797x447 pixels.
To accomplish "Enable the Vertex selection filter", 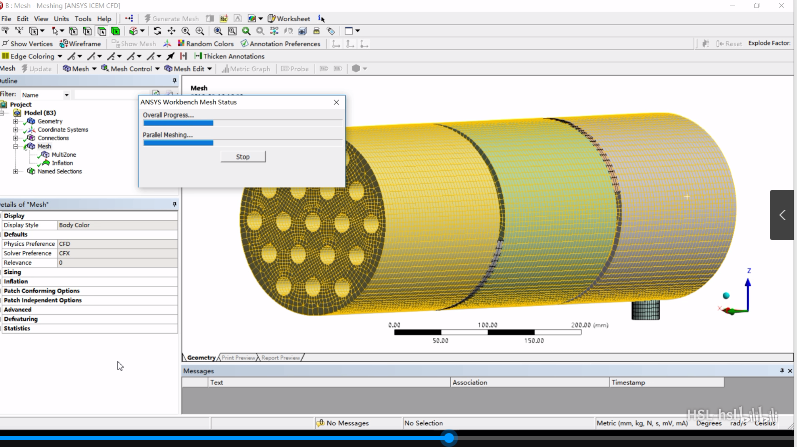I will pos(73,31).
